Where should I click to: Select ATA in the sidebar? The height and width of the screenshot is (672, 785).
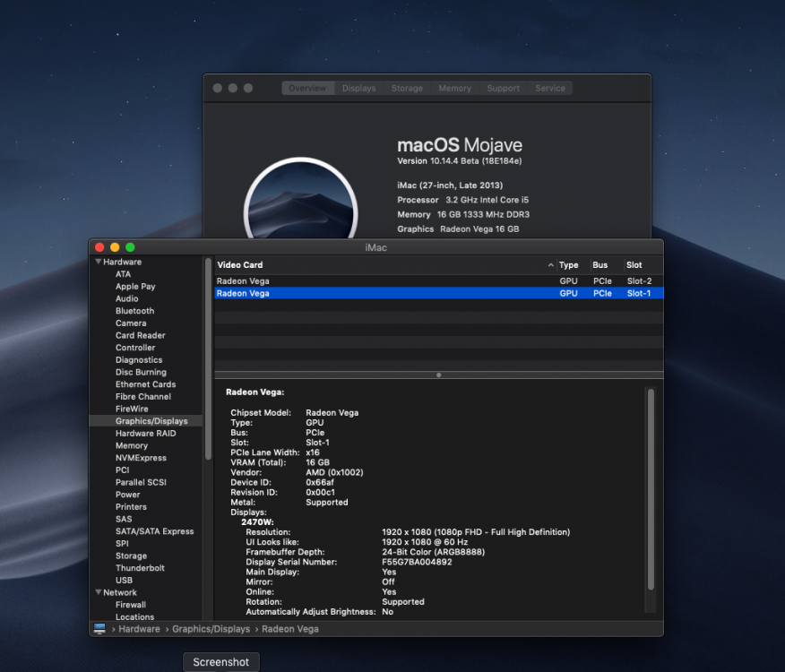click(x=123, y=274)
